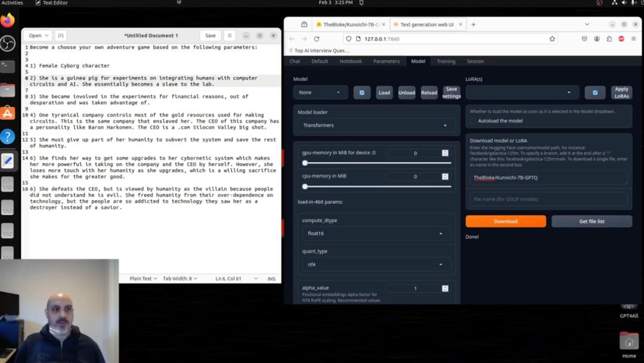Expand the Model selection dropdown
This screenshot has height=363, width=644.
pyautogui.click(x=320, y=92)
